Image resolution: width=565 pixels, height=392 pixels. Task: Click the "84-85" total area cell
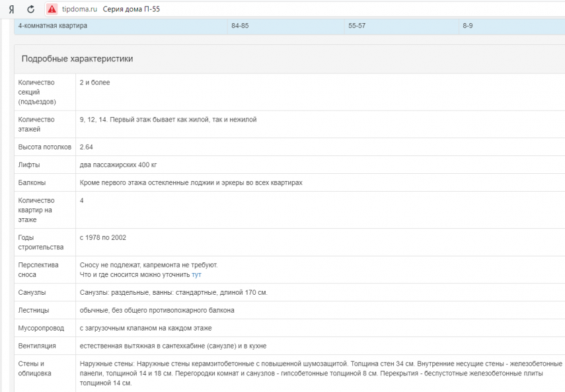[x=239, y=25]
